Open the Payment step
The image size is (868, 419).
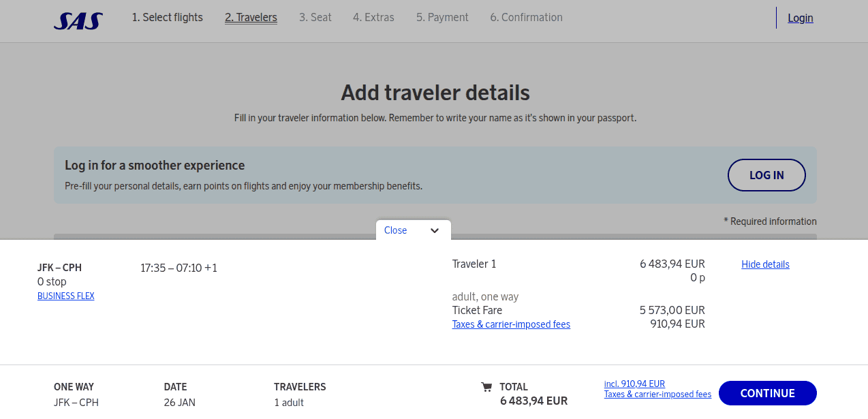tap(442, 17)
